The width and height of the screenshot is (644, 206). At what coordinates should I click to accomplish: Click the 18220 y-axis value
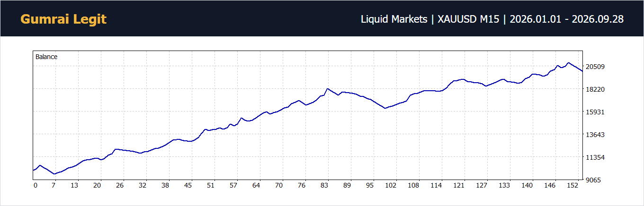pos(596,89)
